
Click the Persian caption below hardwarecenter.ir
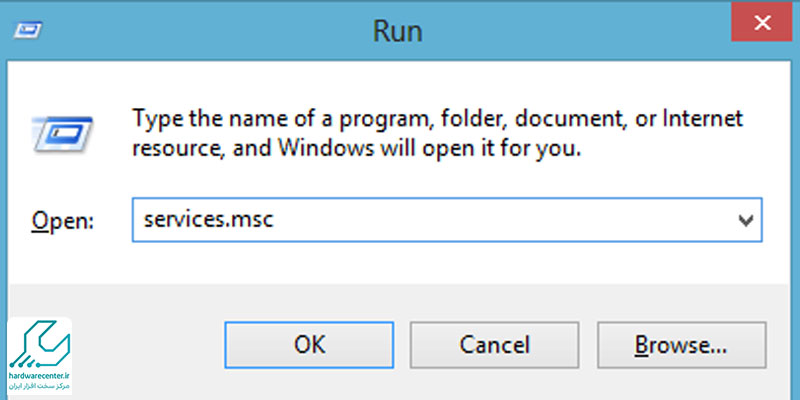[40, 387]
